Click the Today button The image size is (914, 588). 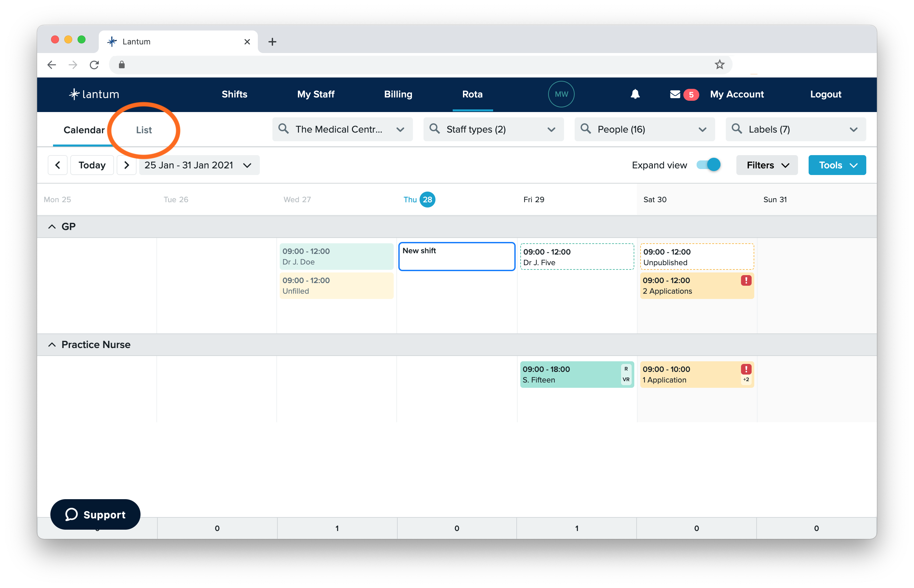coord(91,165)
